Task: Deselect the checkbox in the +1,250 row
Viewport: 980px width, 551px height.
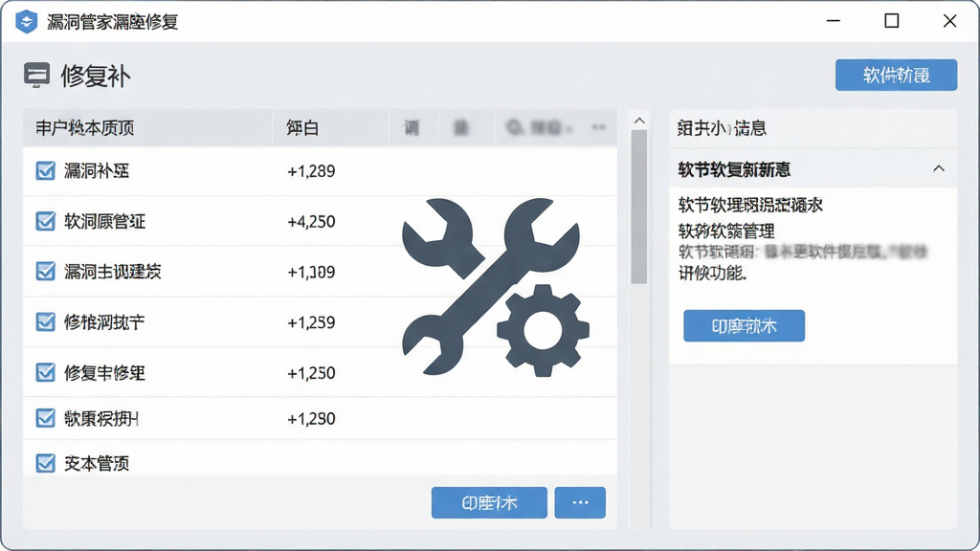Action: (45, 372)
